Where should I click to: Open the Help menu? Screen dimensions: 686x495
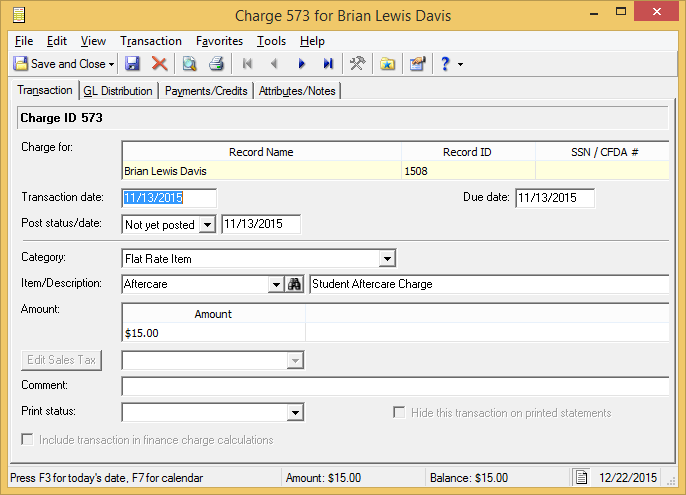click(x=312, y=41)
